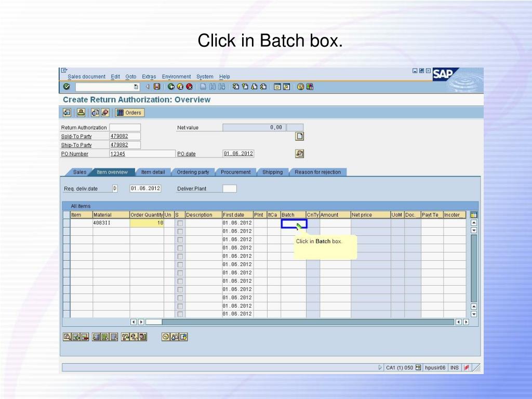This screenshot has height=399, width=532.
Task: Click the partner search icon next to PO date
Action: 299,154
